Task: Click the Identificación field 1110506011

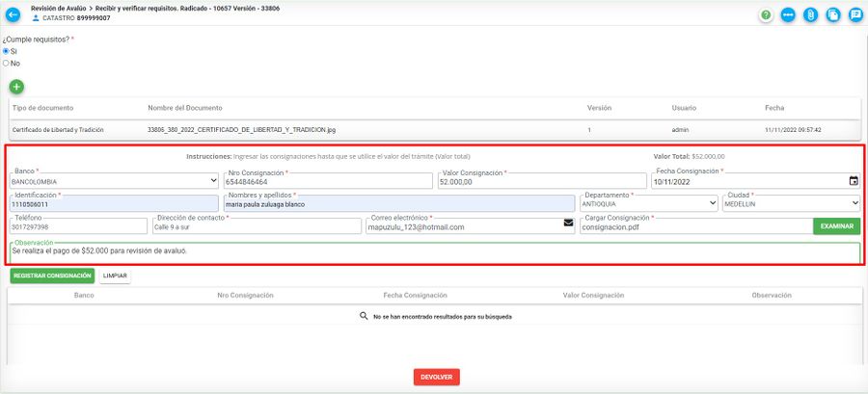Action: (x=114, y=203)
